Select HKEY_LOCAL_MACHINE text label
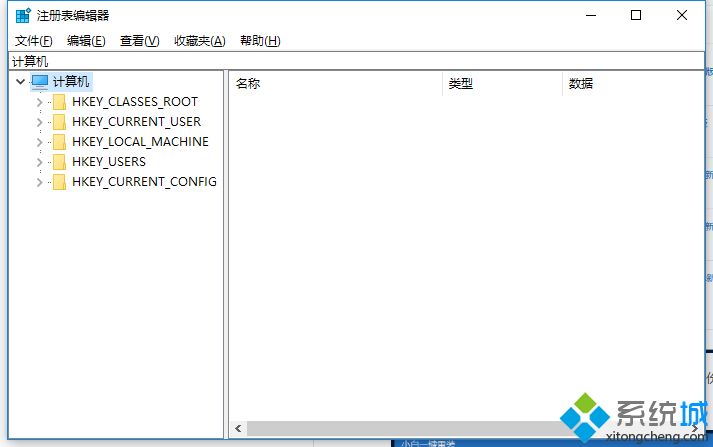Image resolution: width=713 pixels, height=447 pixels. [141, 142]
